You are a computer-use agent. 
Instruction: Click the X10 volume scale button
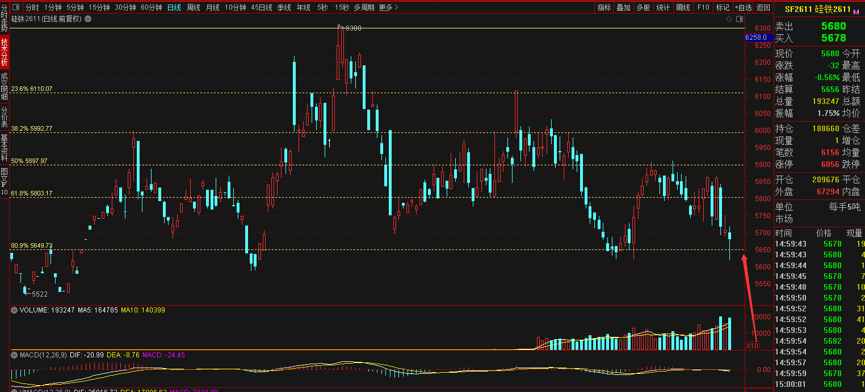tap(752, 345)
